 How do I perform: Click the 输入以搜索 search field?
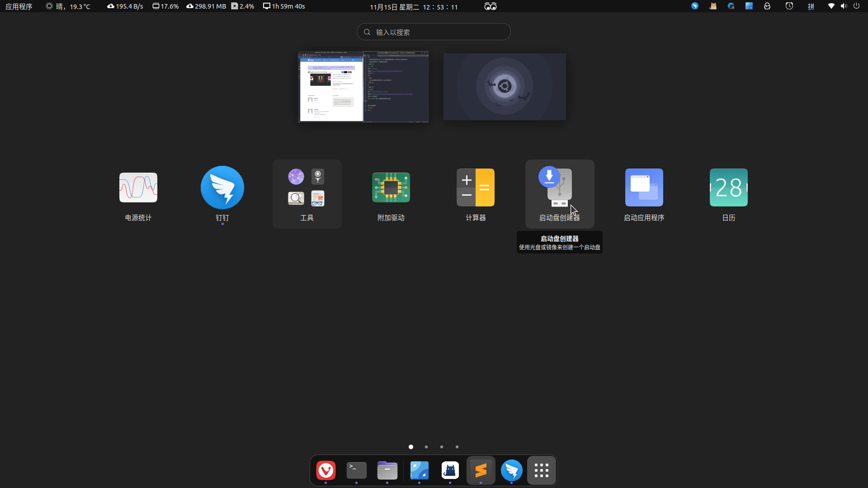(x=434, y=32)
